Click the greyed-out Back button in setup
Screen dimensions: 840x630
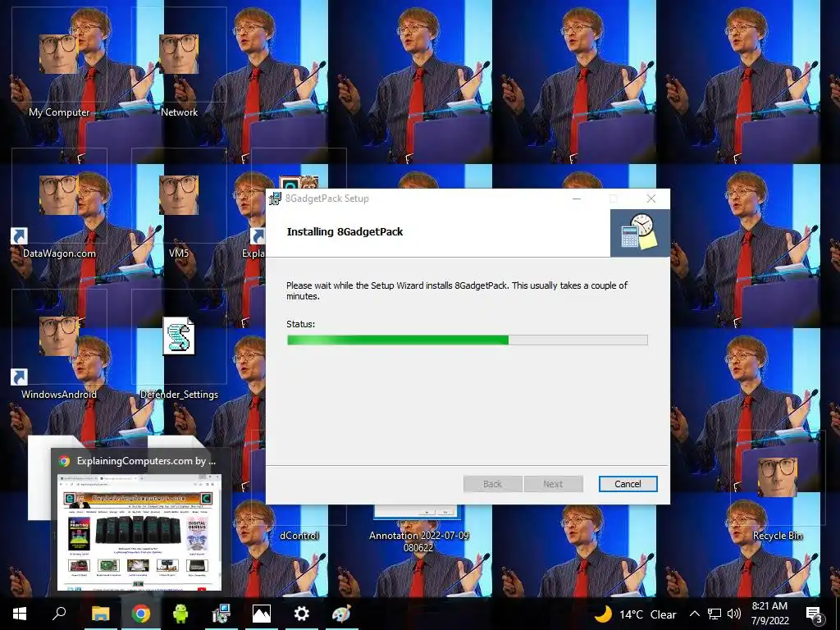click(492, 484)
